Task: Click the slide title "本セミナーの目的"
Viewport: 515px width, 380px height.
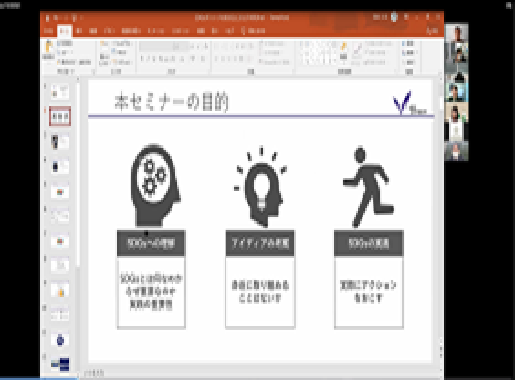Action: (x=172, y=102)
